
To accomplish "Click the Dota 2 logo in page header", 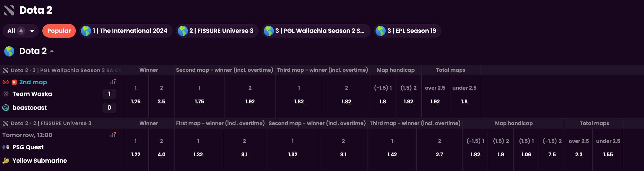I will (9, 10).
